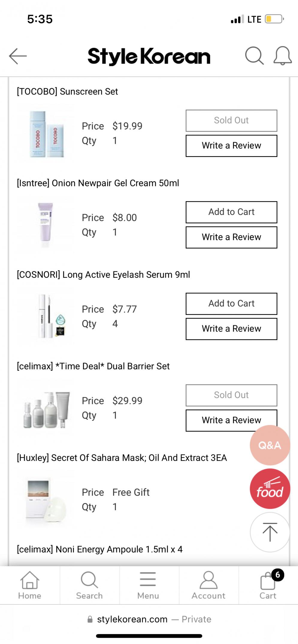Open the celimax Noni Energy Ampoule title
This screenshot has width=298, height=644.
point(99,549)
